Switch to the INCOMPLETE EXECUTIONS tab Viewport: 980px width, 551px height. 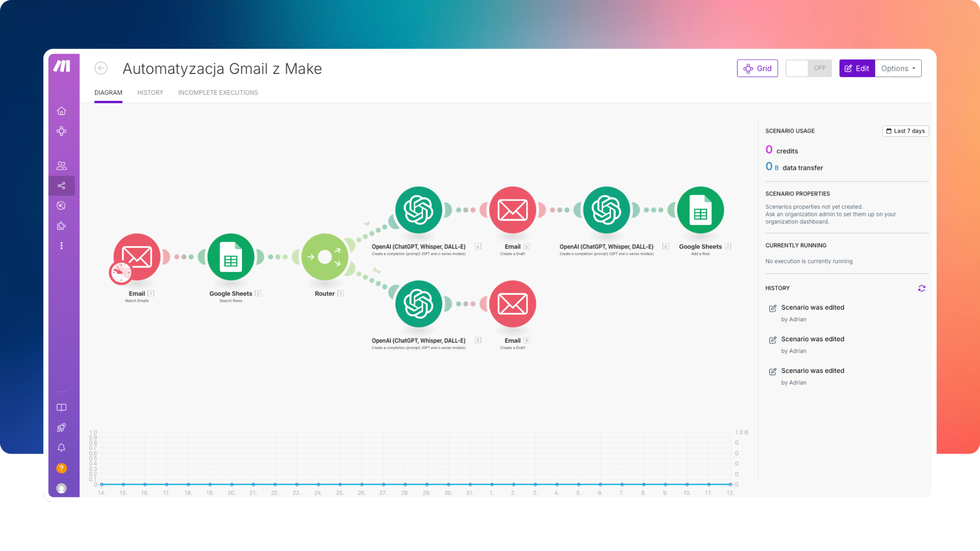218,93
